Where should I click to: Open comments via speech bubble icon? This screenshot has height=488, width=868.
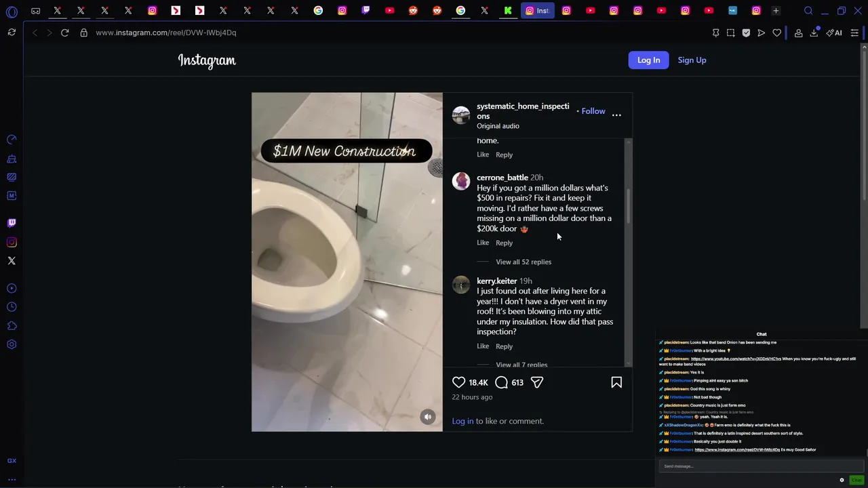[x=501, y=382]
